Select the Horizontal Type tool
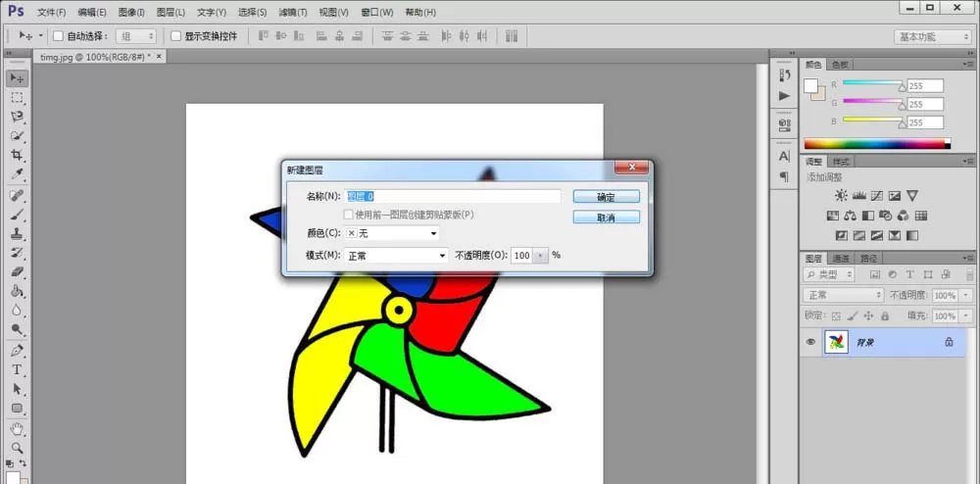980x484 pixels. (x=17, y=369)
